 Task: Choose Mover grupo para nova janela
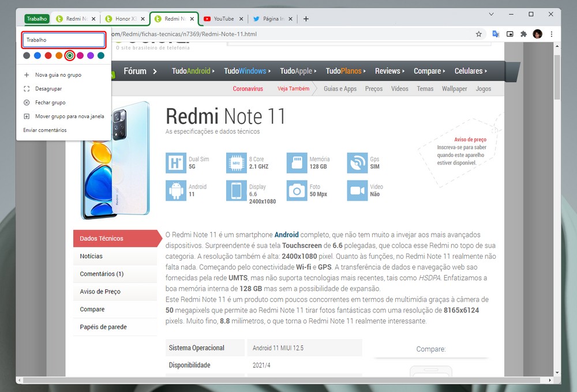pyautogui.click(x=63, y=116)
